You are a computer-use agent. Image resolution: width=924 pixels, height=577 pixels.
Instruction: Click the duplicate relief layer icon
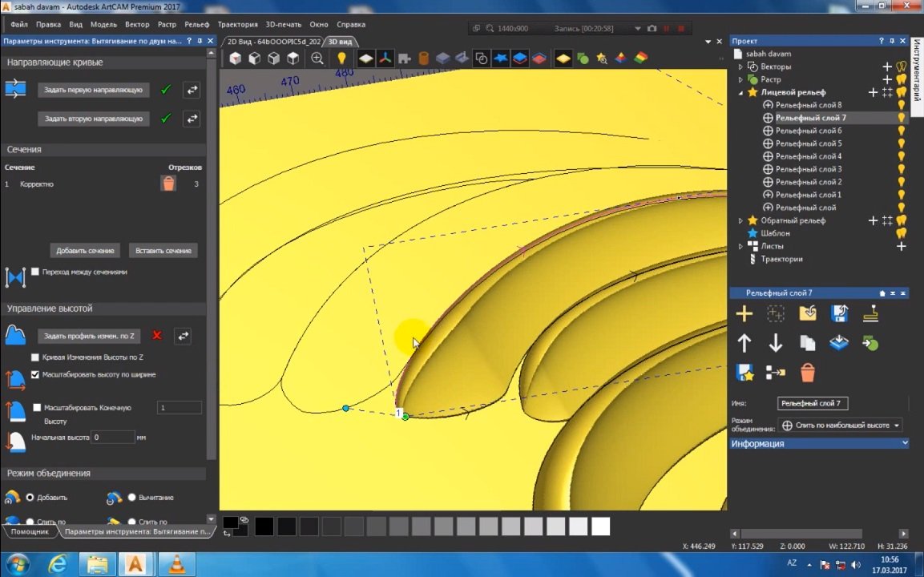coord(807,344)
